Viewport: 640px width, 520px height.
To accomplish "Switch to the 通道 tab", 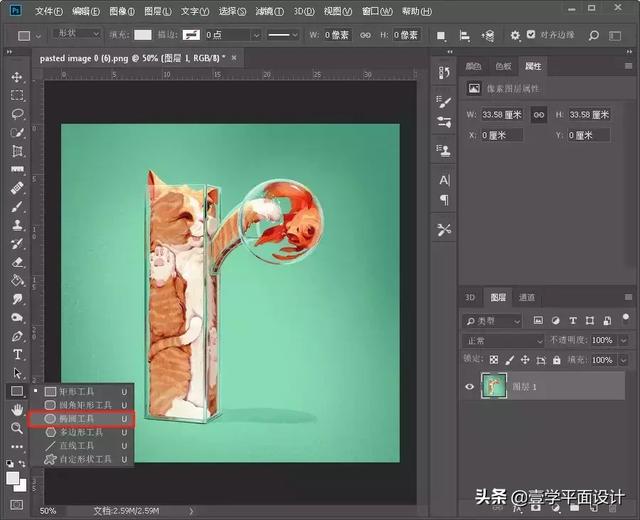I will pyautogui.click(x=527, y=298).
